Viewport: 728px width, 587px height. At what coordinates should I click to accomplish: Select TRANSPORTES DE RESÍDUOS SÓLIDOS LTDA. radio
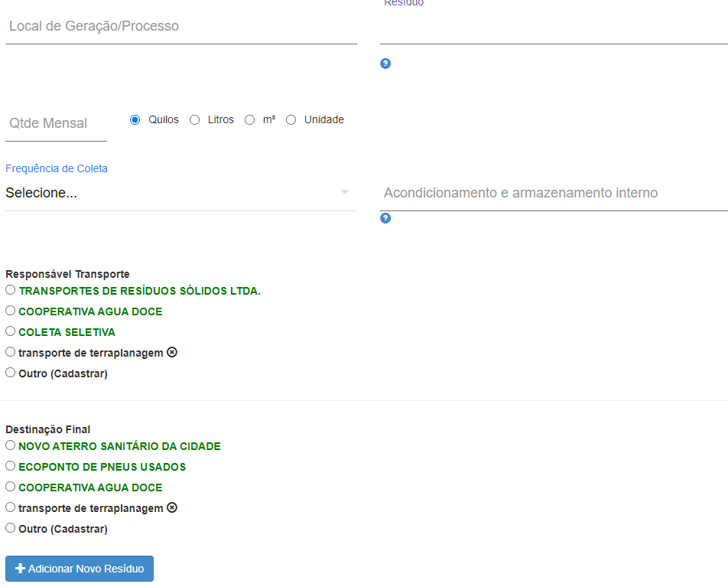10,290
